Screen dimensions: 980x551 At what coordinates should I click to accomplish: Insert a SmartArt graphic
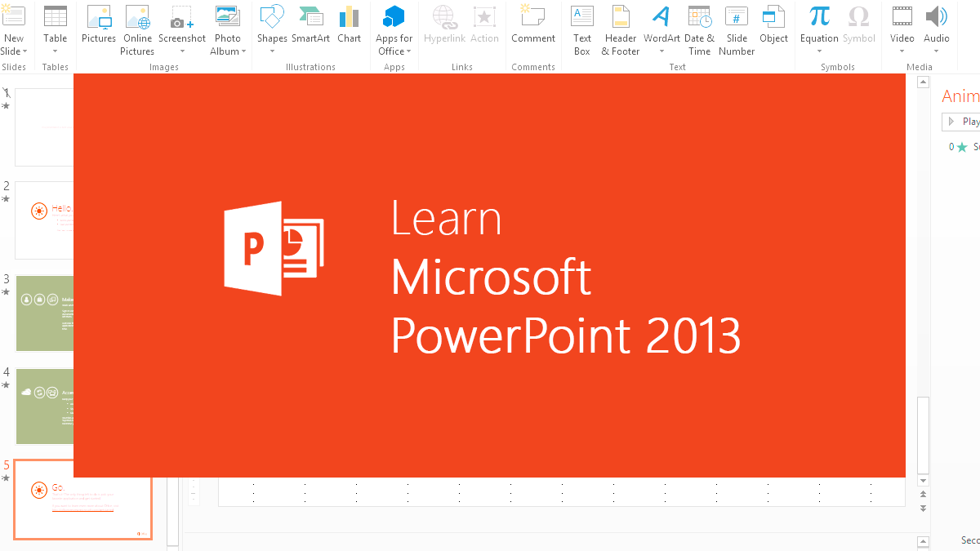point(310,24)
